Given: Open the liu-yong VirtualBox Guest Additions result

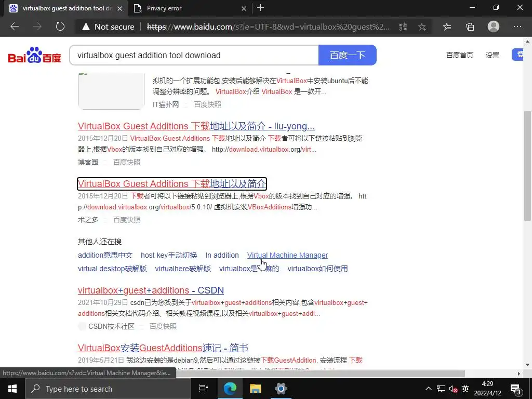Looking at the screenshot, I should coord(196,126).
